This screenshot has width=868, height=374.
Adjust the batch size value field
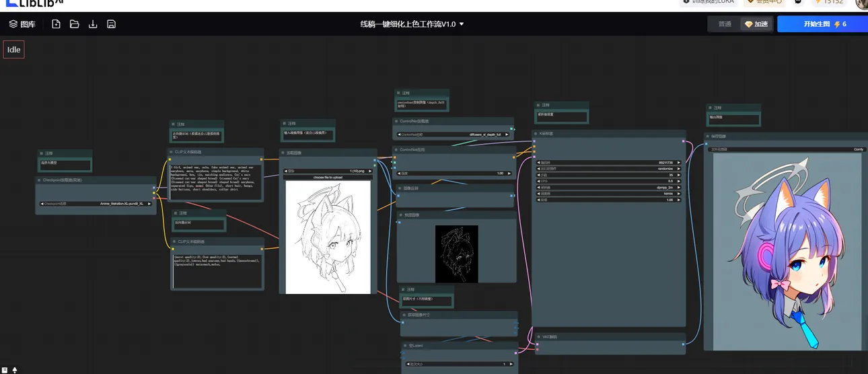pos(459,364)
